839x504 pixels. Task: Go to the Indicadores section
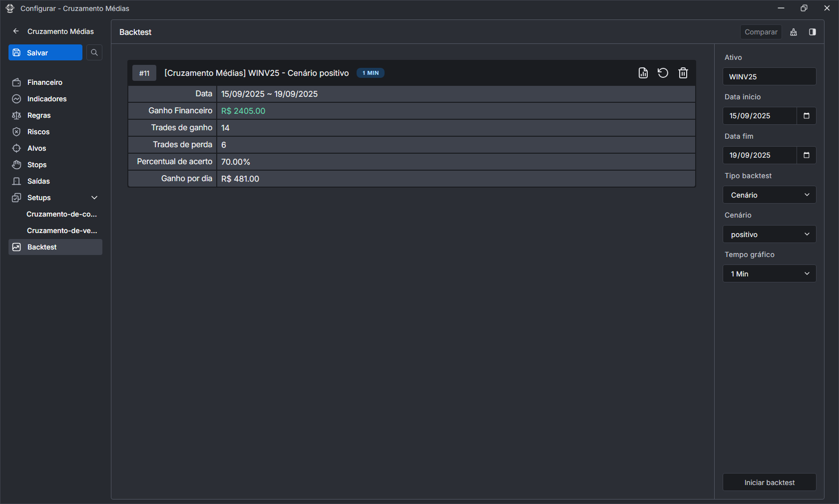point(47,99)
